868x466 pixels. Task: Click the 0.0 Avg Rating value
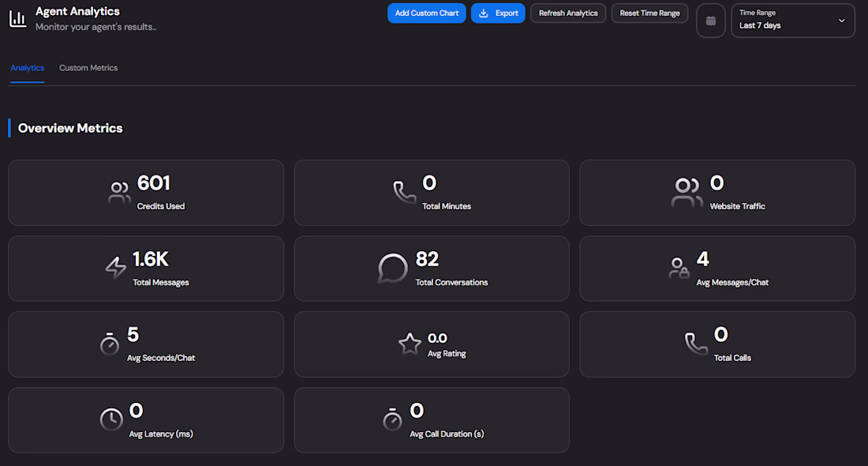pyautogui.click(x=437, y=338)
